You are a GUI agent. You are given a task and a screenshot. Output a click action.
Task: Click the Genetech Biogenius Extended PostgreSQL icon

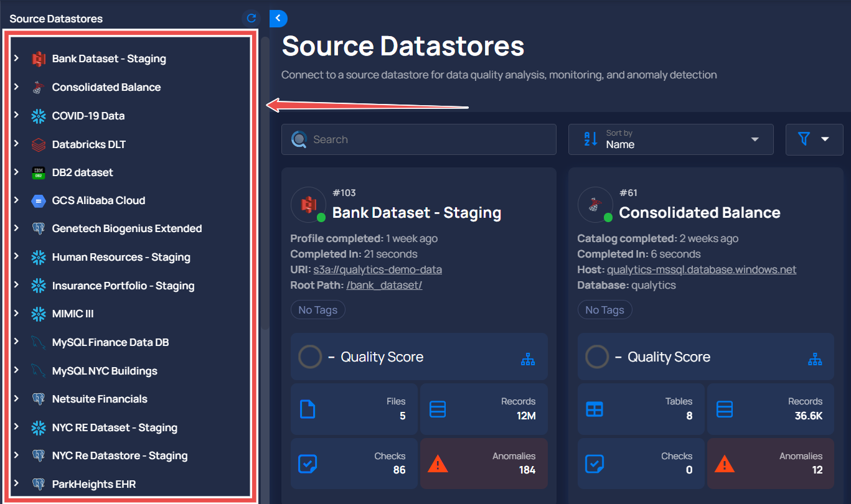[39, 229]
